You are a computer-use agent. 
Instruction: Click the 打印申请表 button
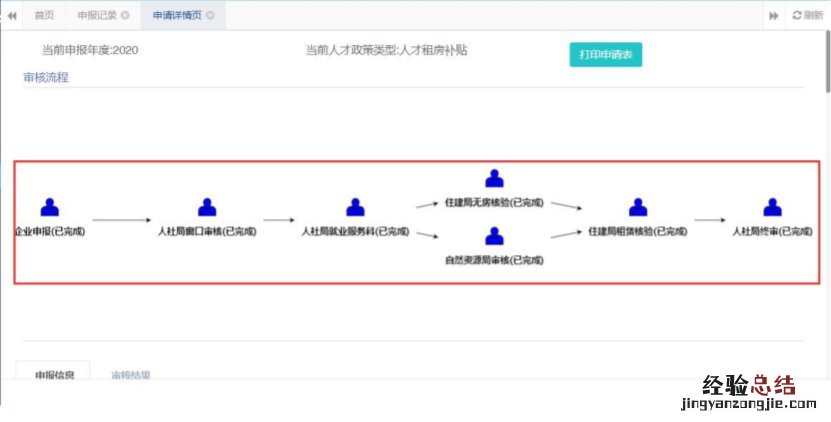(x=606, y=55)
